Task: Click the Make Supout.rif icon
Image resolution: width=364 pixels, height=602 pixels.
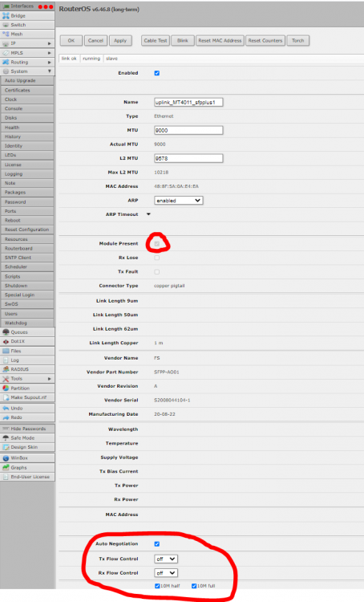Action: [x=6, y=397]
